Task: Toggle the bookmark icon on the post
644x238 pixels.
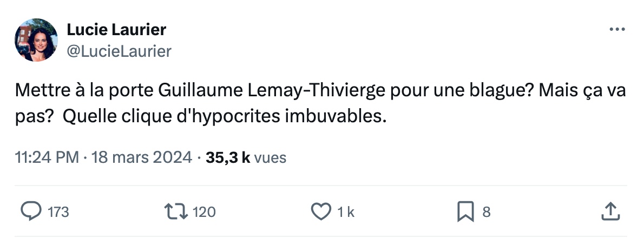Action: 465,212
